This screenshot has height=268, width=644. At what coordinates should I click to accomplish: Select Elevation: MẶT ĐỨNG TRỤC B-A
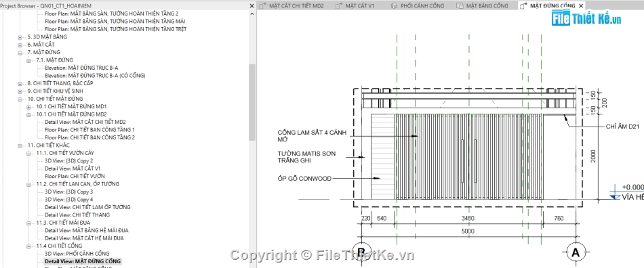tap(81, 68)
